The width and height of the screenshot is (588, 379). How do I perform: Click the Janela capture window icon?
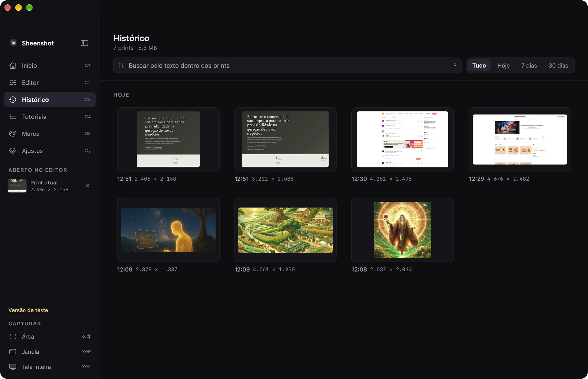coord(13,352)
